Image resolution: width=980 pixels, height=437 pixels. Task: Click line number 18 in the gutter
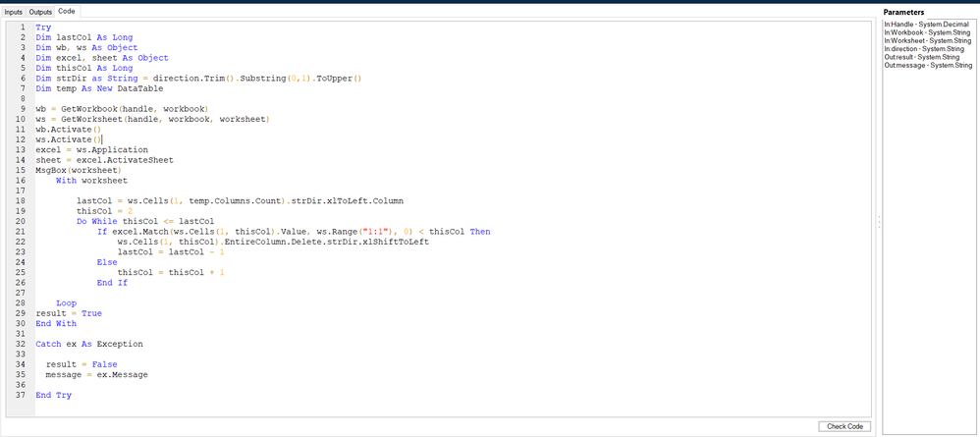point(22,200)
